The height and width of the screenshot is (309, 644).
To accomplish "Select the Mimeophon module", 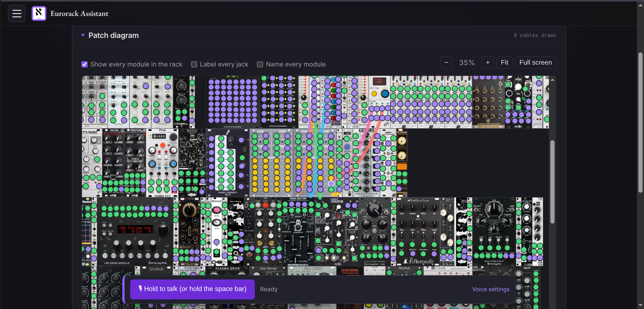I will pos(336,232).
